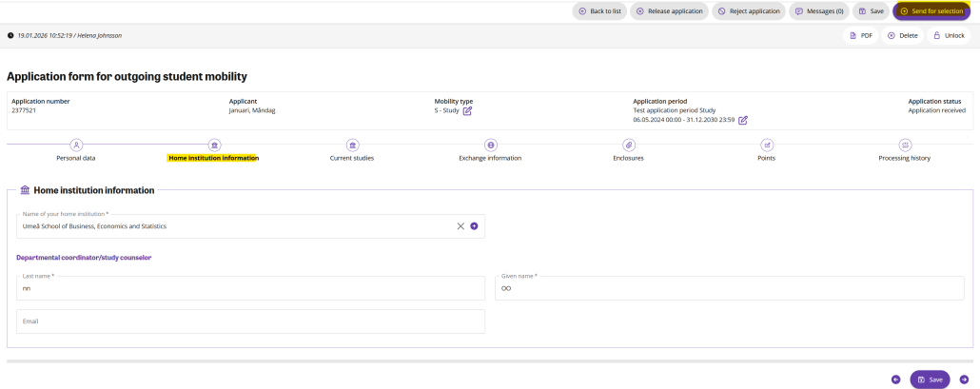Screen dimensions: 980x389
Task: Open the Current studies step icon
Action: [352, 145]
